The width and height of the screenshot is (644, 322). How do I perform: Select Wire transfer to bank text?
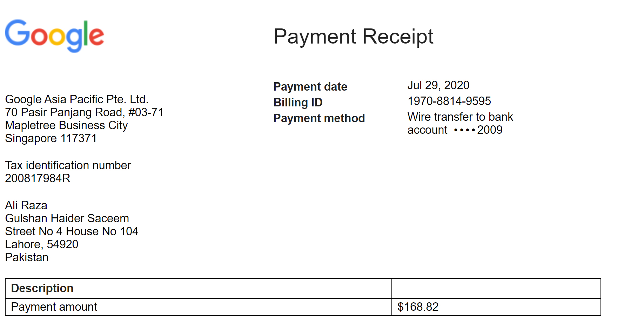[460, 117]
